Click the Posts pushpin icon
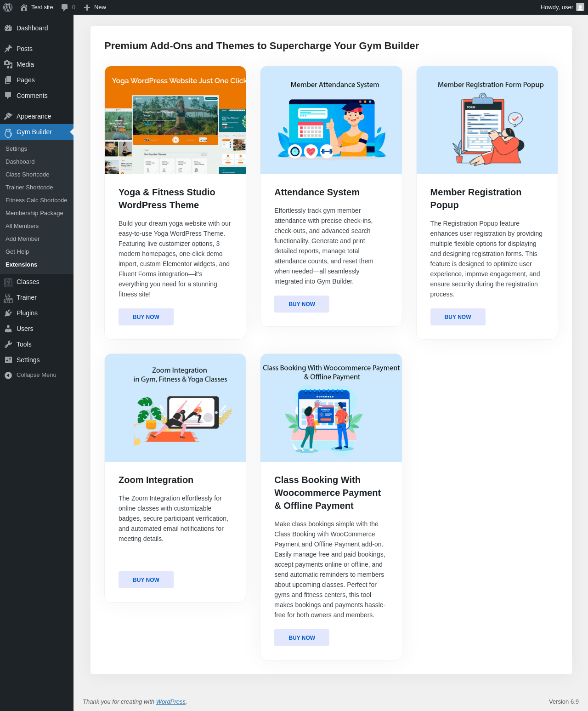The width and height of the screenshot is (588, 711). [8, 49]
